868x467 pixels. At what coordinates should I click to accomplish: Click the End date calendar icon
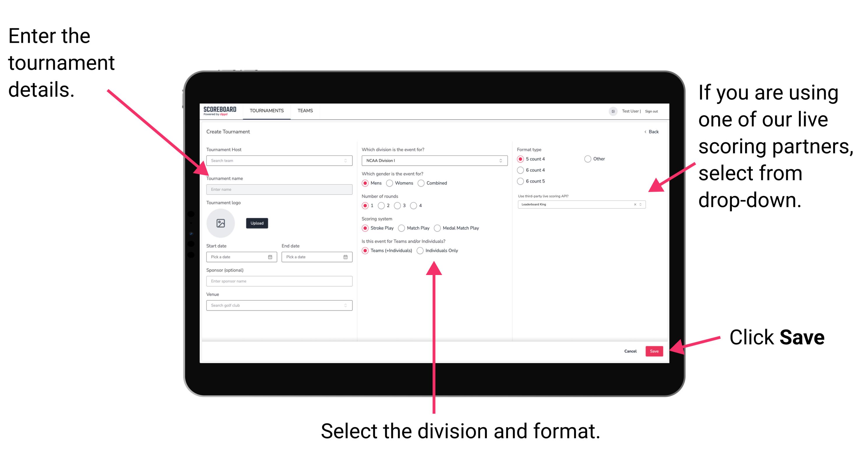click(346, 257)
